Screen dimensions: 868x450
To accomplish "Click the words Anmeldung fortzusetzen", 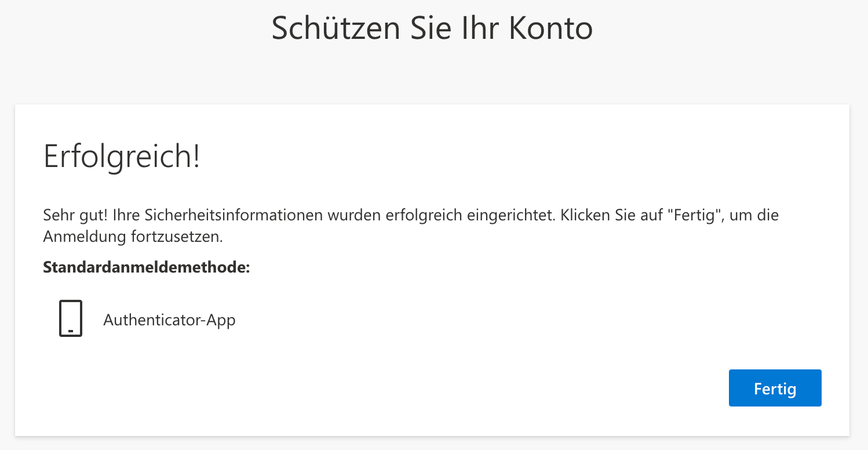I will coord(133,237).
